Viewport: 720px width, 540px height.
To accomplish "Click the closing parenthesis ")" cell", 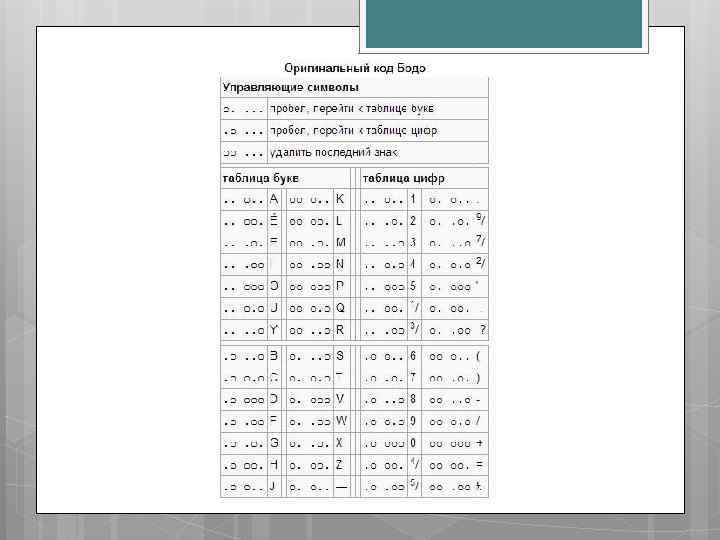I will [478, 378].
